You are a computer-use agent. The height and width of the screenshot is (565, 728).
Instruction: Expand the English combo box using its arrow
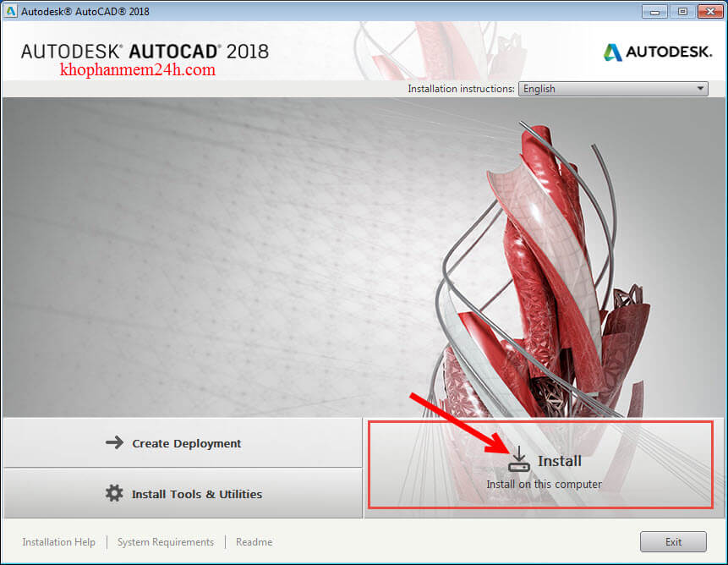pyautogui.click(x=700, y=89)
